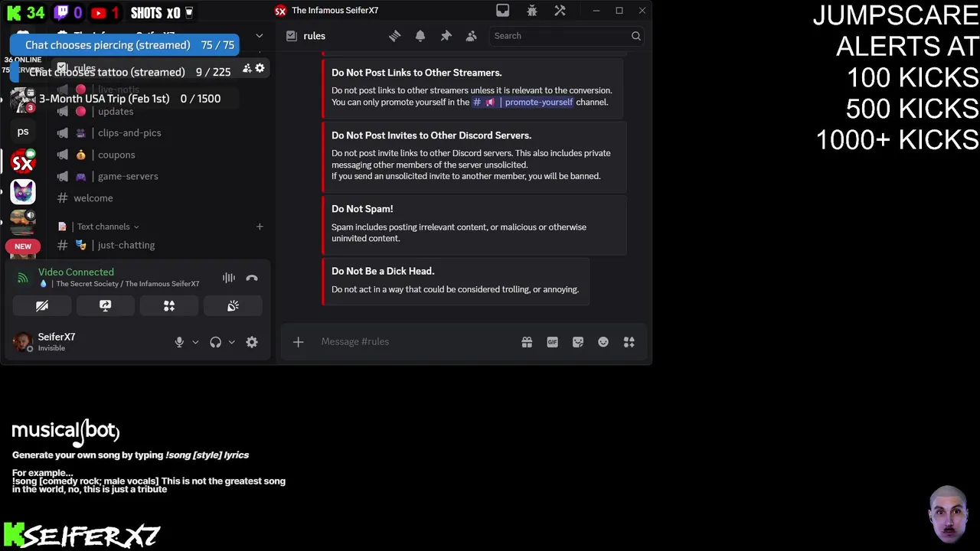Image resolution: width=980 pixels, height=551 pixels.
Task: Open input device options next to microphone
Action: click(x=195, y=342)
